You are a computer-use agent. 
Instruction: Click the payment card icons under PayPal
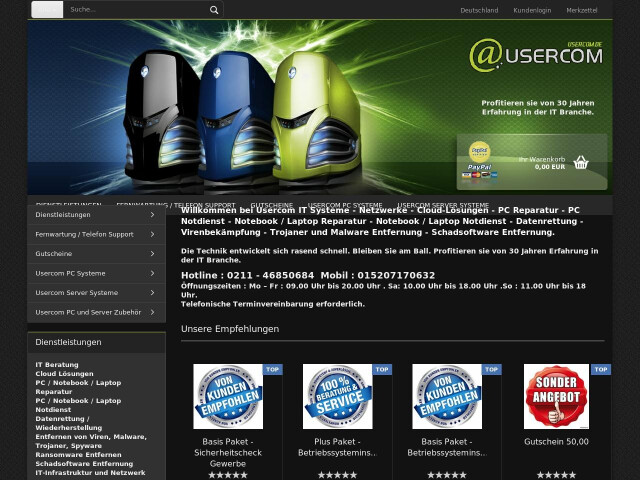click(480, 175)
